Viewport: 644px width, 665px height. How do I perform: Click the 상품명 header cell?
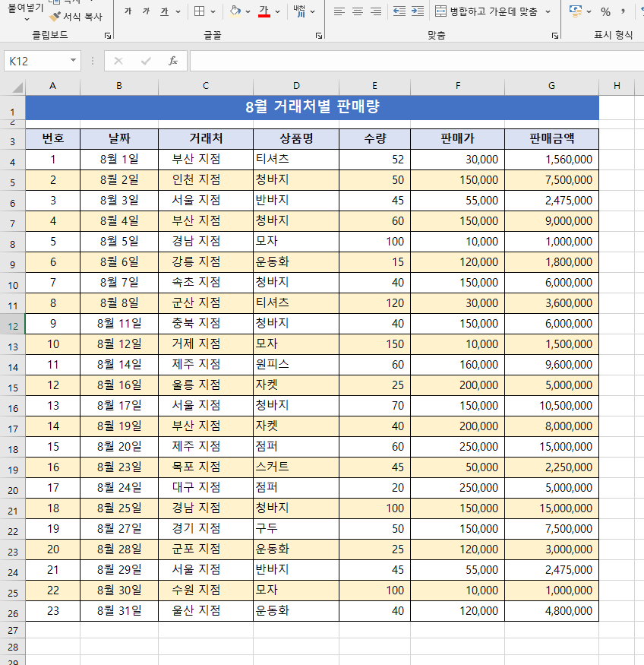click(296, 138)
